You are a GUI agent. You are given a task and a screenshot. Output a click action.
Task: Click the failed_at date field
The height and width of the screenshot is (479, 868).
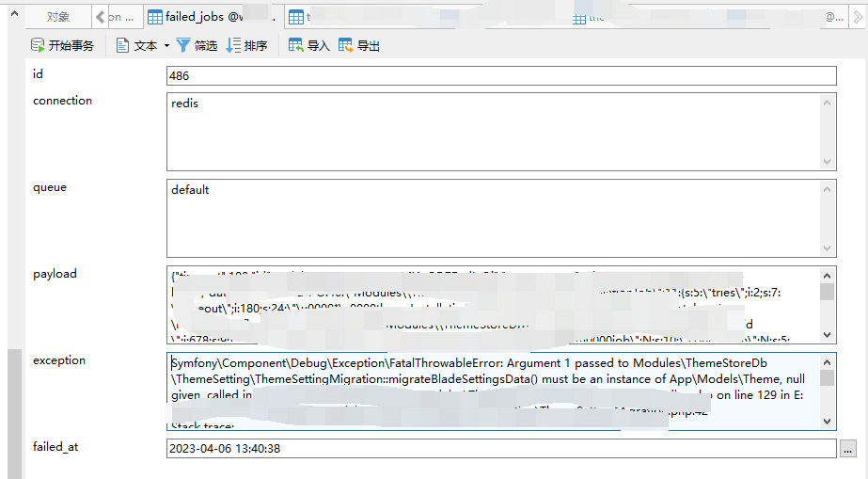tap(501, 449)
